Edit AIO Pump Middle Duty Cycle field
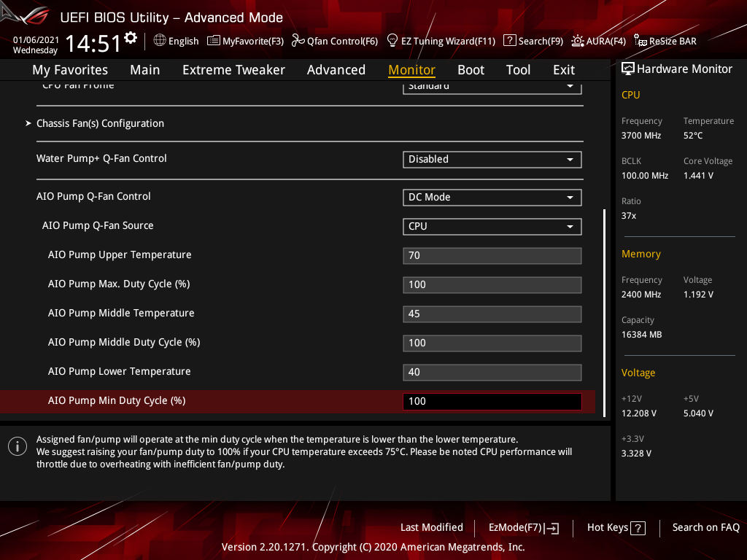This screenshot has width=747, height=560. point(492,343)
